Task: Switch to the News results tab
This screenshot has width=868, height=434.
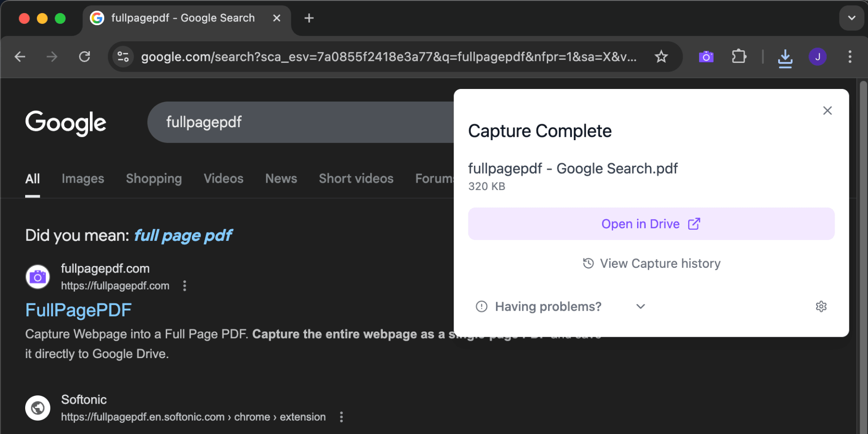Action: tap(281, 179)
